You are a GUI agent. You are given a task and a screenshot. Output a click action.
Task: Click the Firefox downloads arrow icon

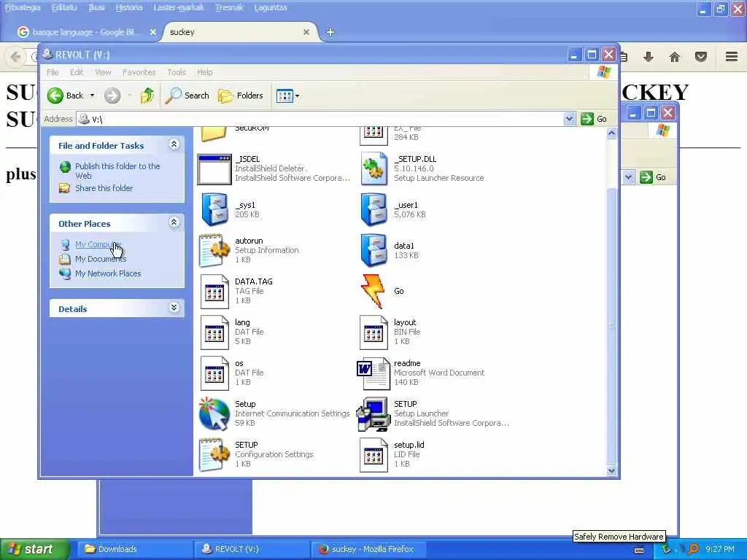coord(648,57)
